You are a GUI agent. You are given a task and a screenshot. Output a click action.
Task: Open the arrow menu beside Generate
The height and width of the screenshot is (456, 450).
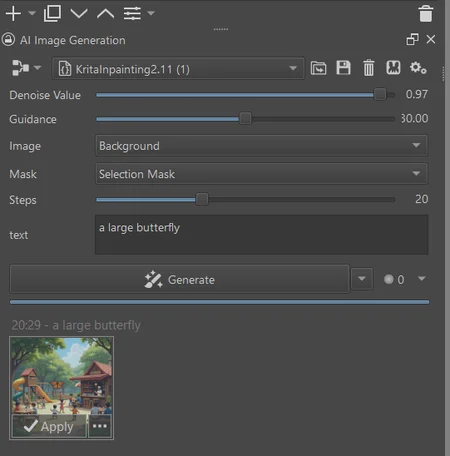[362, 279]
